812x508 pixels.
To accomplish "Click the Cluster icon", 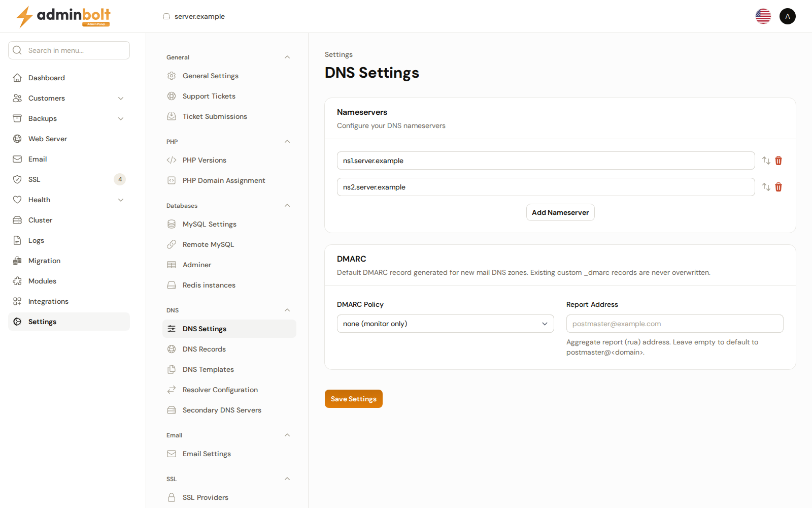I will 17,220.
